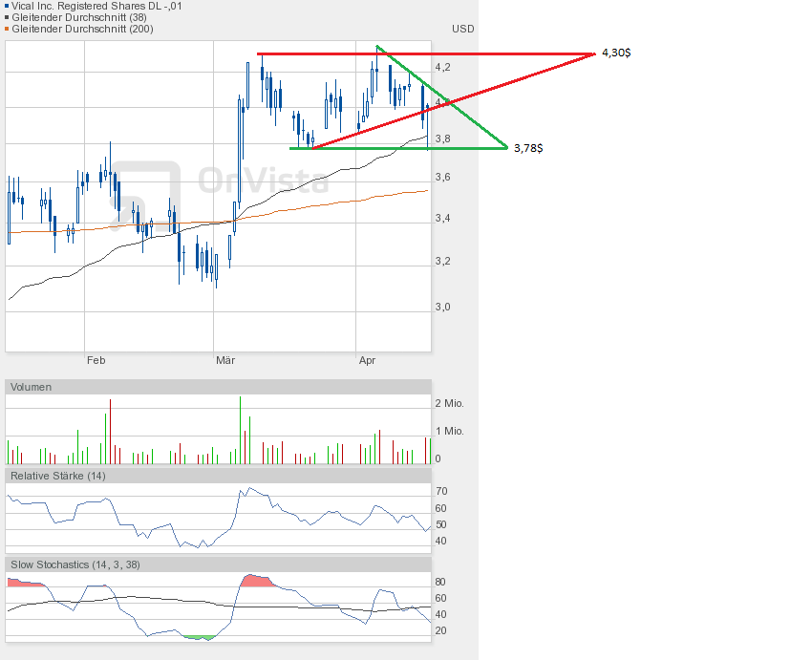
Task: Click the 3,8 price axis label
Action: (442, 138)
